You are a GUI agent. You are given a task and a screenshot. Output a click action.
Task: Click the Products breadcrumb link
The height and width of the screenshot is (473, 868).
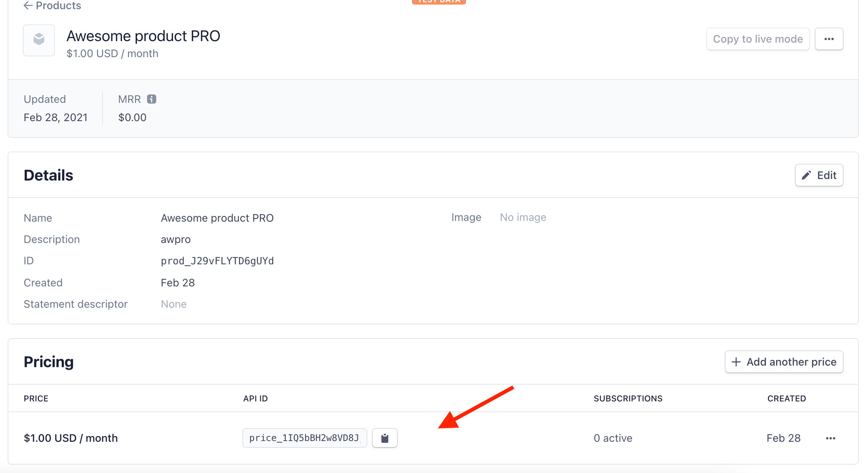pos(58,5)
